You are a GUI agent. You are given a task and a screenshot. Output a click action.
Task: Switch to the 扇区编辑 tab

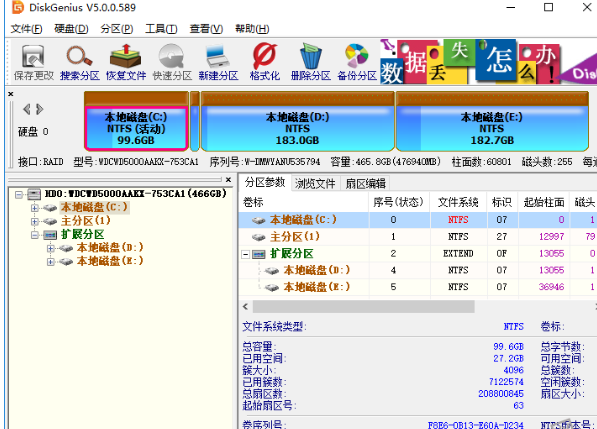click(366, 184)
